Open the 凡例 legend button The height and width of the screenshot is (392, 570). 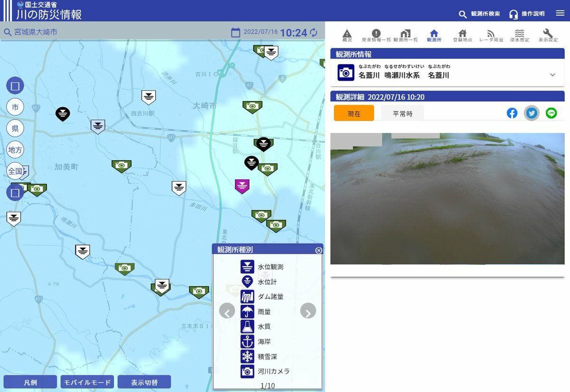30,382
